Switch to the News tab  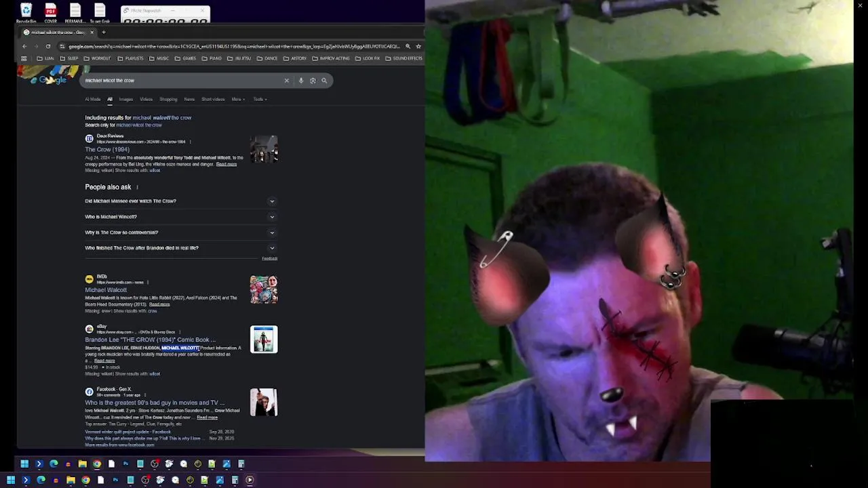tap(189, 100)
